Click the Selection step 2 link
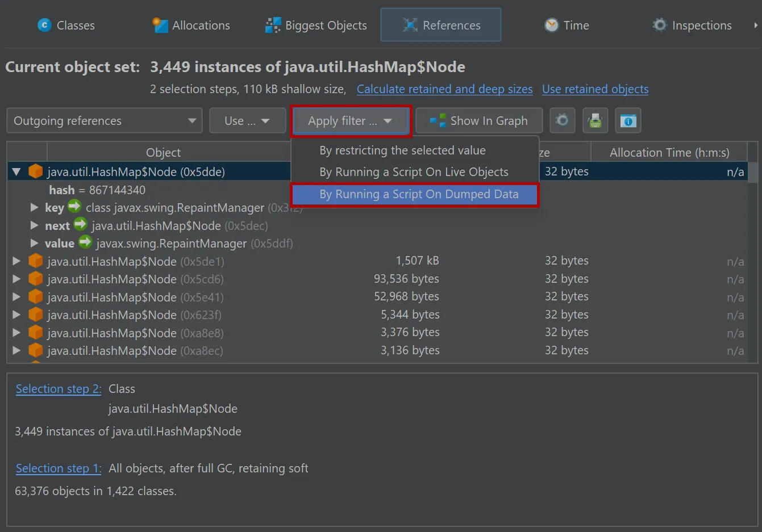Screen dimensions: 762x532 59,389
